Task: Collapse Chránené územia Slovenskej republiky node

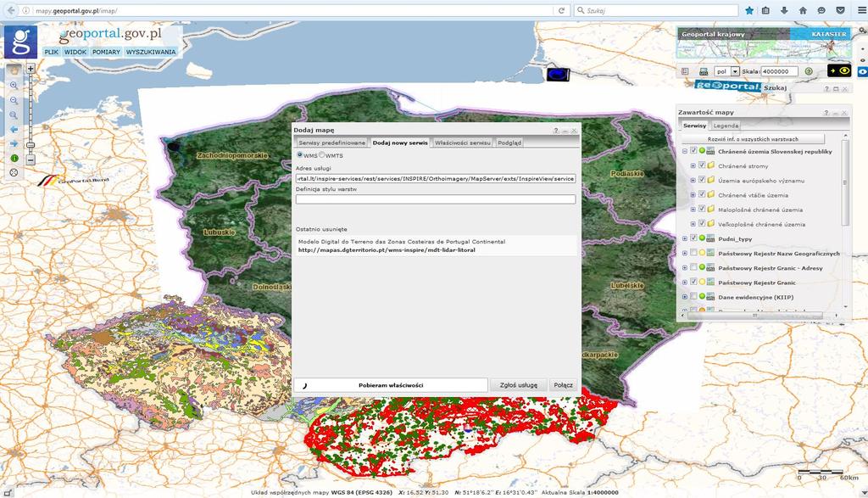Action: click(x=685, y=151)
